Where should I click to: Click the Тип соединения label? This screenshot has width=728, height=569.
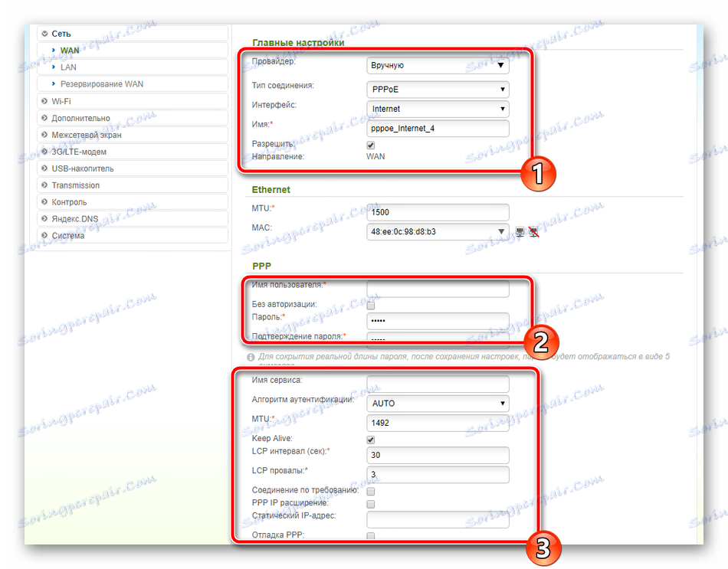[283, 86]
